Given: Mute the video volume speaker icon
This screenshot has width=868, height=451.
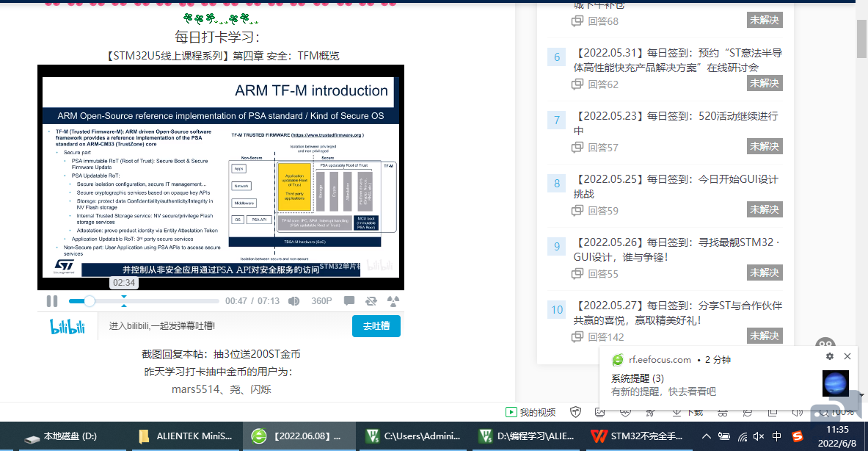Looking at the screenshot, I should pos(294,301).
